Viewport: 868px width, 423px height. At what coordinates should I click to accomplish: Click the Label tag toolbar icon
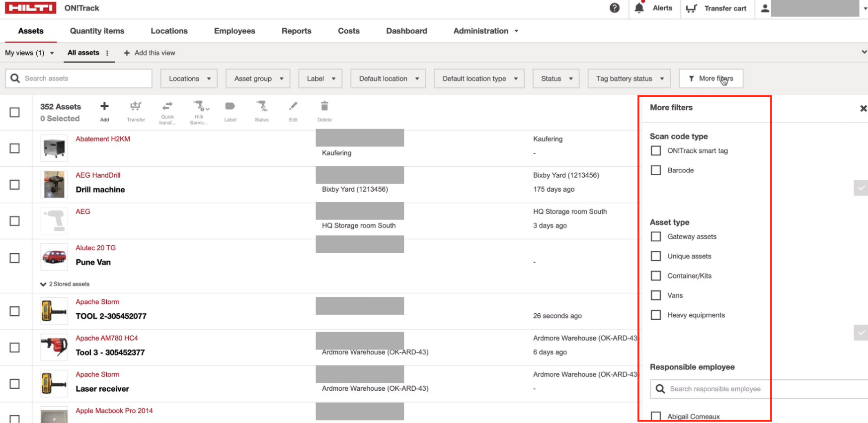click(230, 106)
